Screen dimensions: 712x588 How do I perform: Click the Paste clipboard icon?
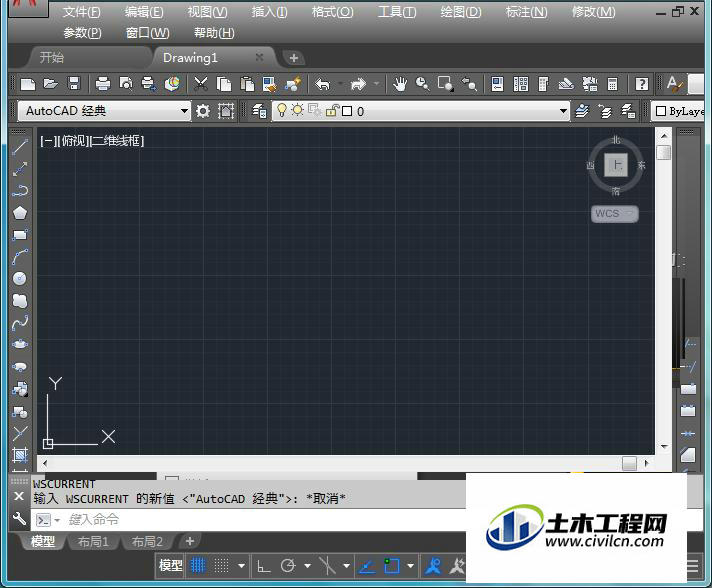247,84
